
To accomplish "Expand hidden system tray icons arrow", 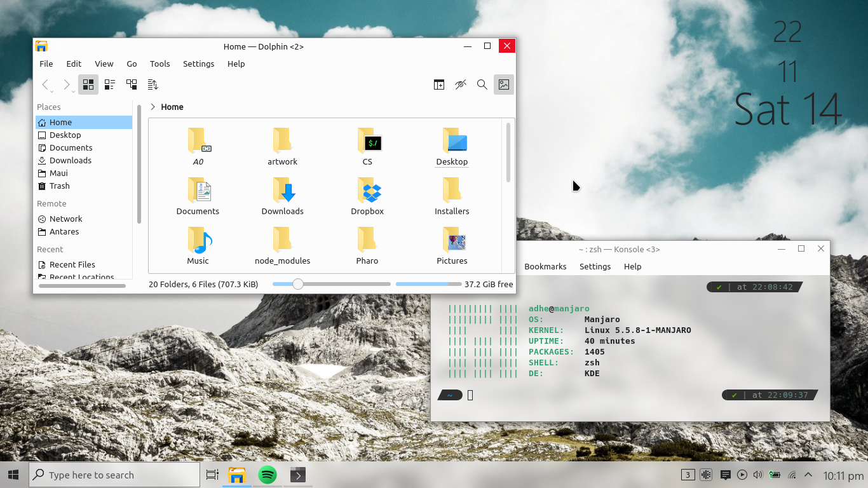I will (x=808, y=475).
